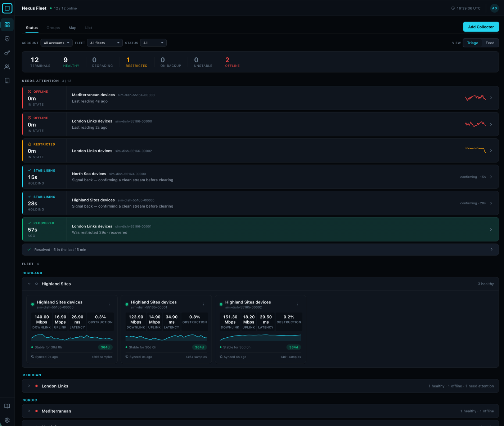Open the All fleets dropdown
The width and height of the screenshot is (504, 426).
coord(105,43)
